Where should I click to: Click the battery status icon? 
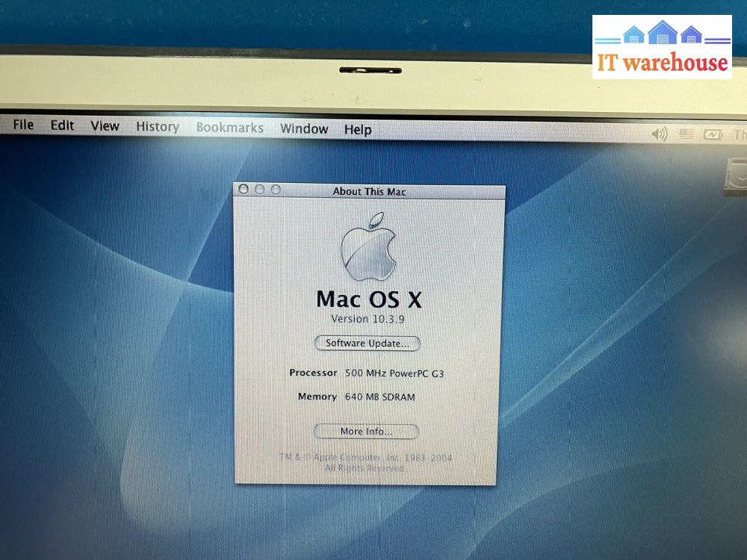(x=713, y=135)
